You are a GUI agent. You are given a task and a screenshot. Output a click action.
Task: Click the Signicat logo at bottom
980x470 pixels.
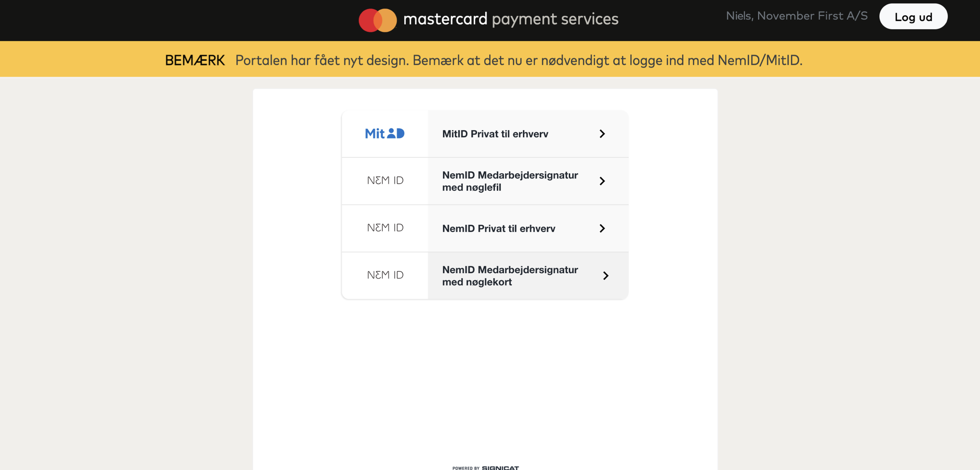tap(500, 468)
